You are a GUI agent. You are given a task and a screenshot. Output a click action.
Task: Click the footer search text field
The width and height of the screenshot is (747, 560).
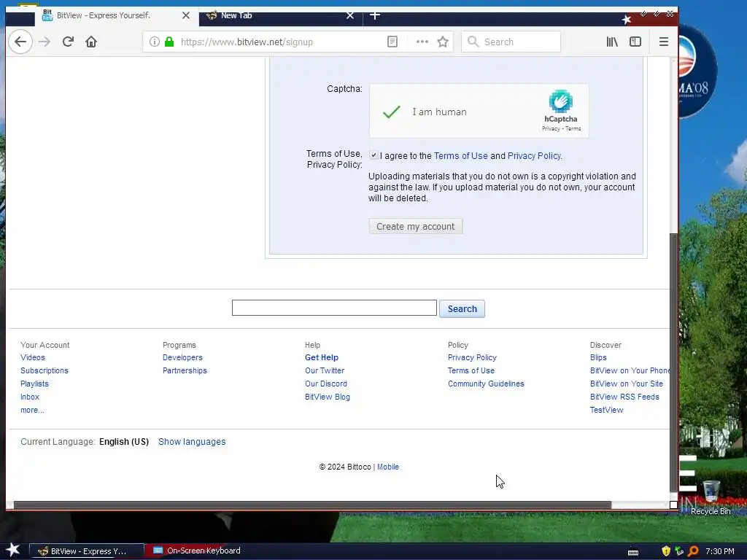tap(334, 308)
